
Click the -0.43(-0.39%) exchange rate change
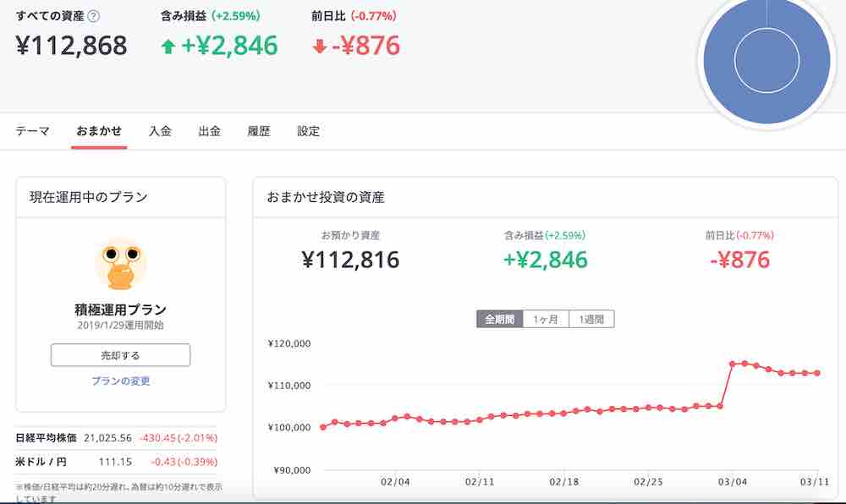click(184, 462)
